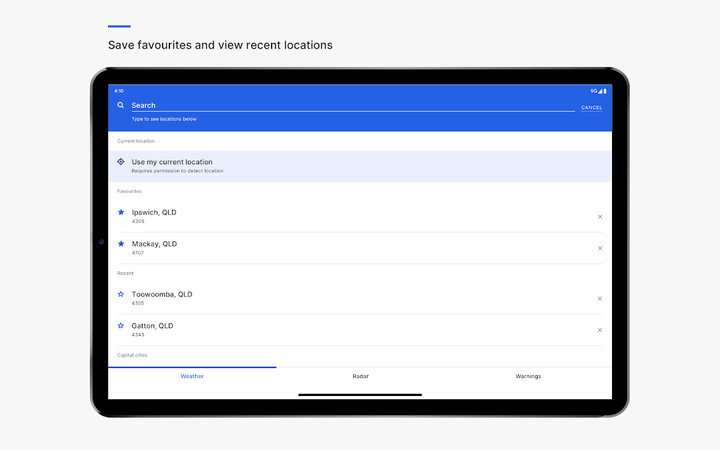The height and width of the screenshot is (450, 720).
Task: Delete Mackay entry using X icon
Action: coord(600,248)
